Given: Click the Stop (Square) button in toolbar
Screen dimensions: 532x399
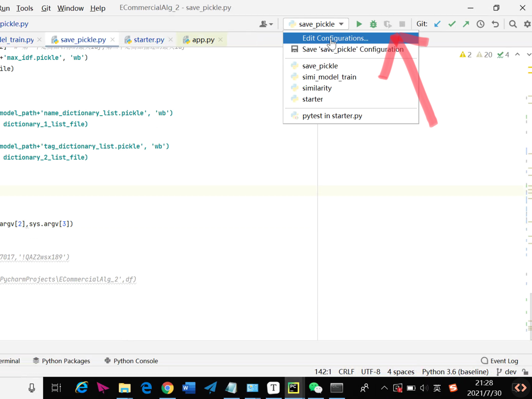Looking at the screenshot, I should 401,24.
